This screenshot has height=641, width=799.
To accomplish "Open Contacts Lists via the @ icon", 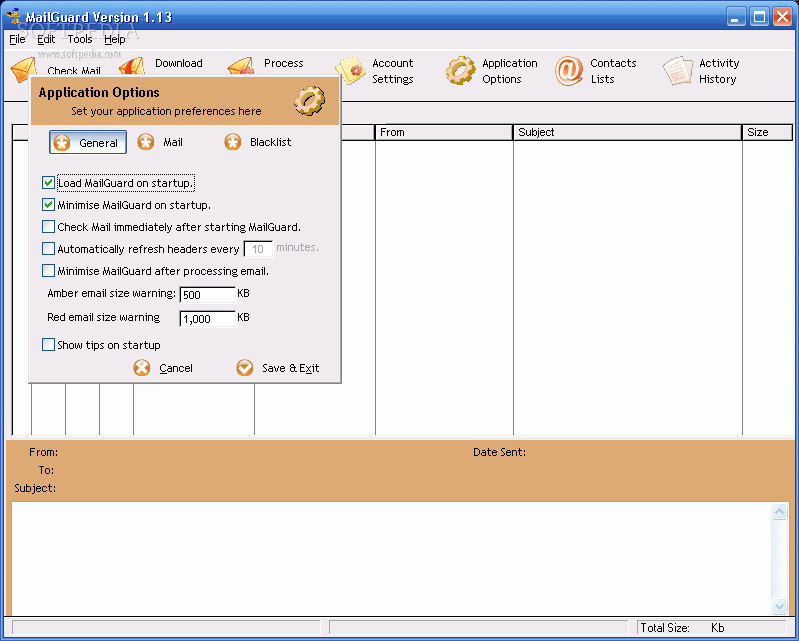I will [569, 70].
